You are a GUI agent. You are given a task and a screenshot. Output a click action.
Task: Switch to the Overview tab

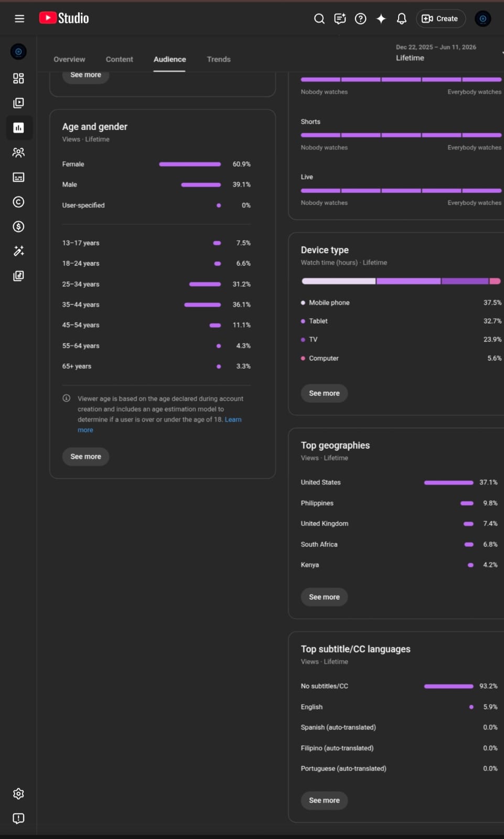[x=69, y=59]
